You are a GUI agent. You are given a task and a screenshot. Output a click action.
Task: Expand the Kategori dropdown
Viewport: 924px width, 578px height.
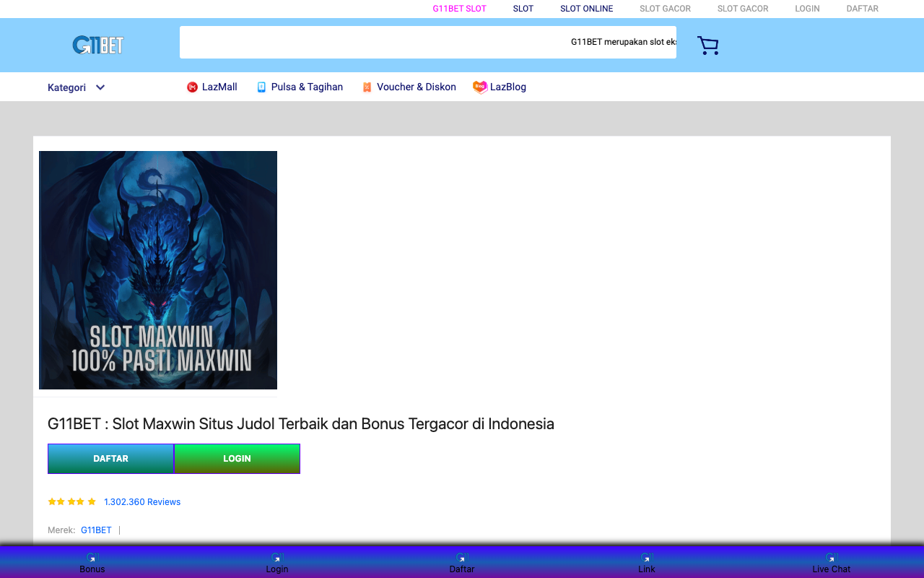point(77,87)
